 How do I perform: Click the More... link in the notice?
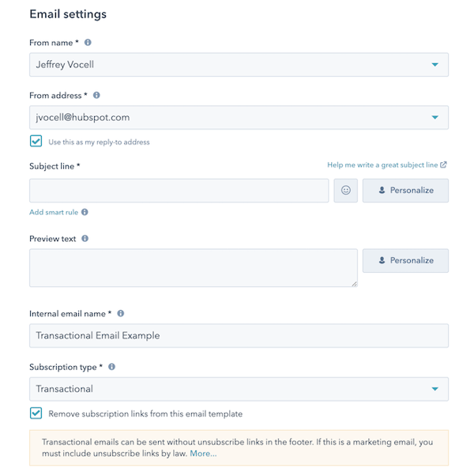[203, 454]
